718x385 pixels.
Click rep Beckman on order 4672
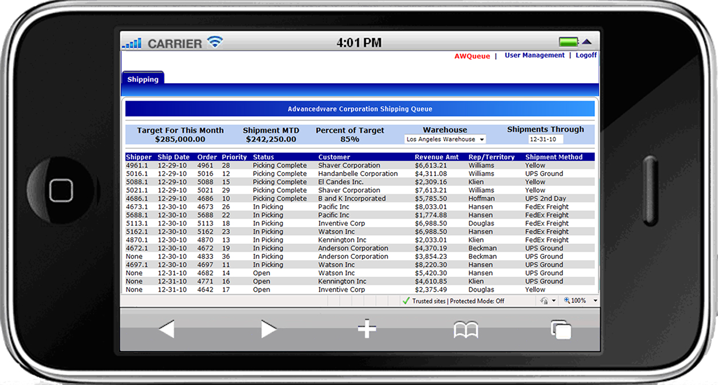tap(482, 248)
